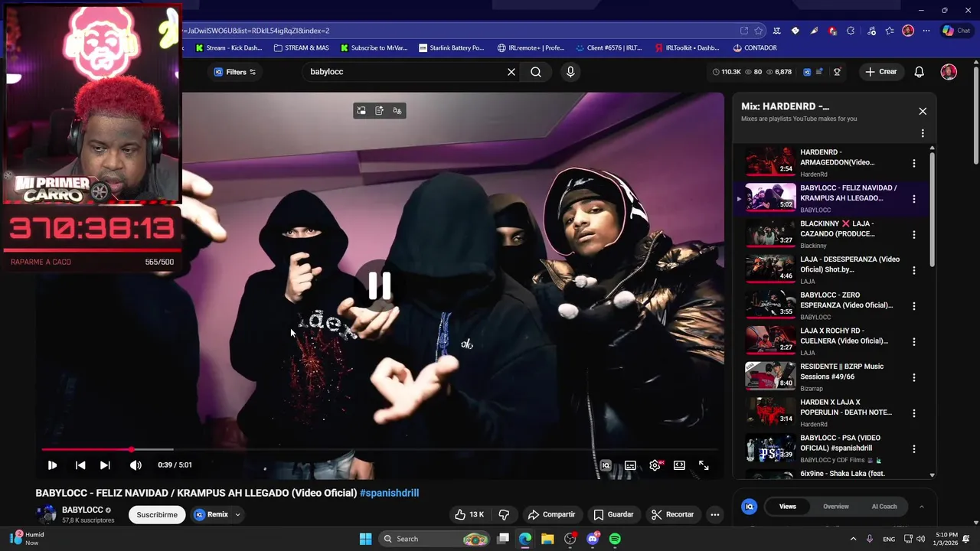Close the Mix HARDENRD playlist panel
Image resolution: width=980 pixels, height=551 pixels.
click(923, 111)
